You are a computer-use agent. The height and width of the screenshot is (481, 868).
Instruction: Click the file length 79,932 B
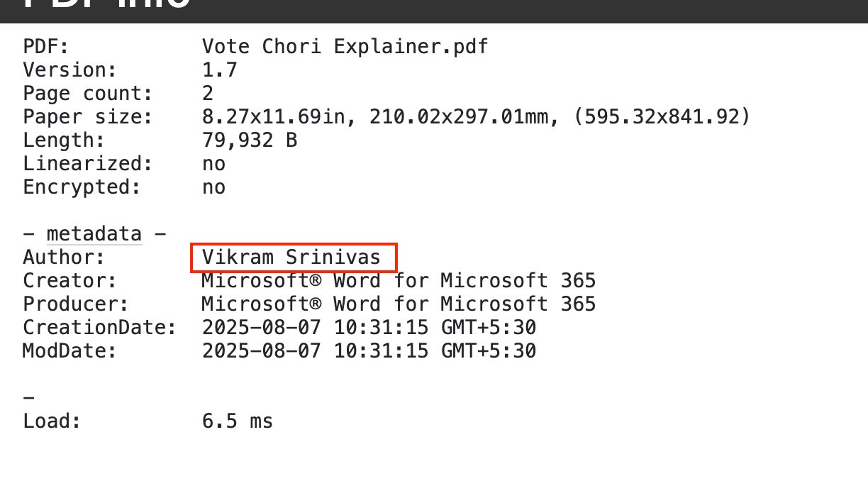pos(249,140)
